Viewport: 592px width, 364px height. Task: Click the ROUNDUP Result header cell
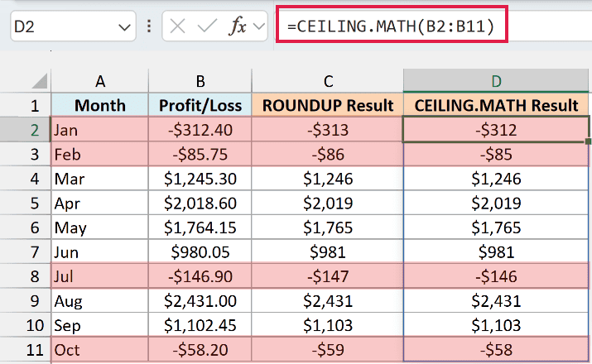[x=327, y=105]
